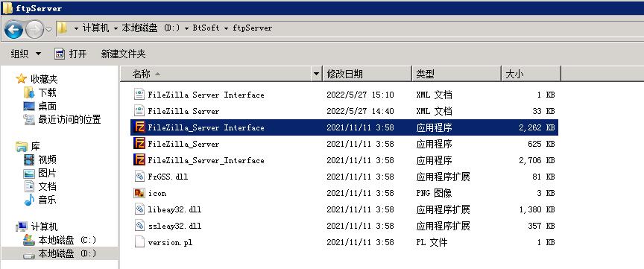Click the 新建文件夹 toolbar button
Viewport: 644px width, 269px height.
tap(123, 54)
